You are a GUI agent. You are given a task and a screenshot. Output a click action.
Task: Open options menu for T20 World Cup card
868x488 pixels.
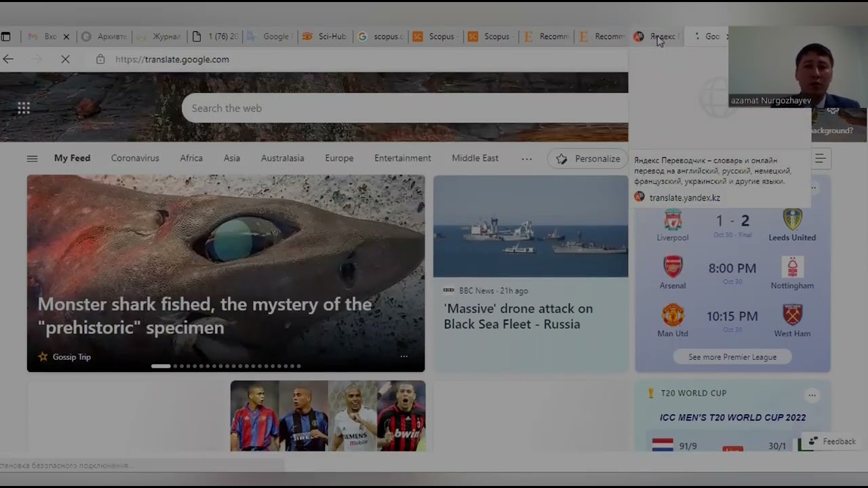click(812, 394)
